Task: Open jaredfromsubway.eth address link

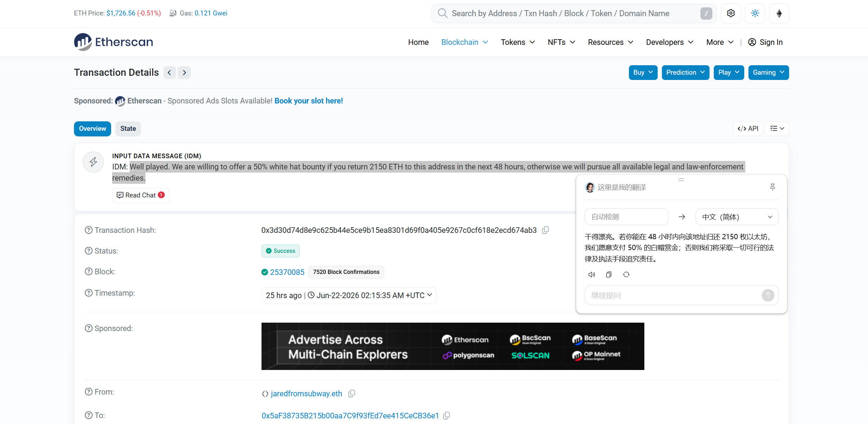Action: click(x=306, y=393)
